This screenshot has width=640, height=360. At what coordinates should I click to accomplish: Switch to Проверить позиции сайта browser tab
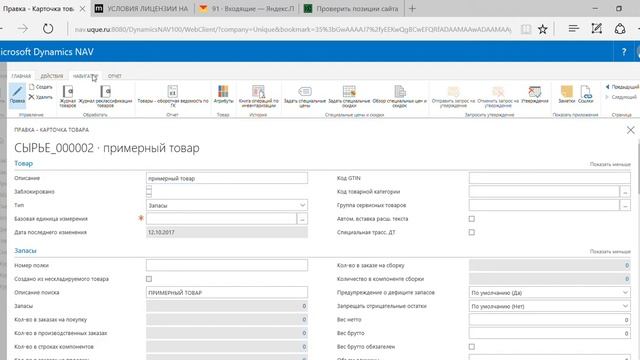(353, 9)
